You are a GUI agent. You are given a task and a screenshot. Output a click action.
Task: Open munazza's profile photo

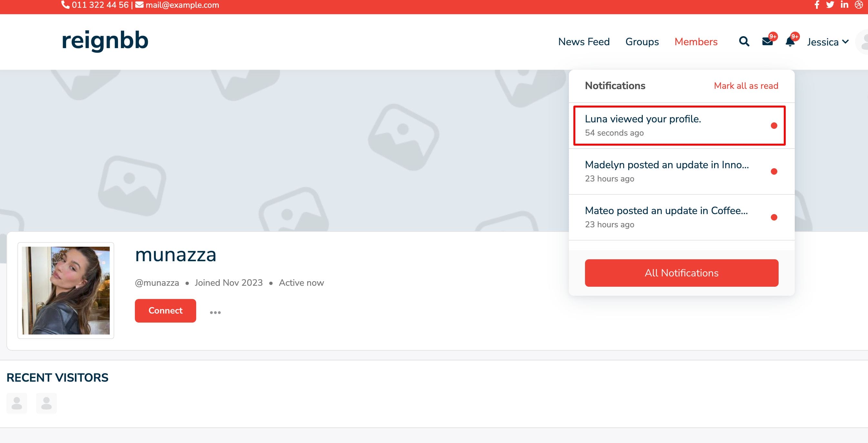point(66,290)
